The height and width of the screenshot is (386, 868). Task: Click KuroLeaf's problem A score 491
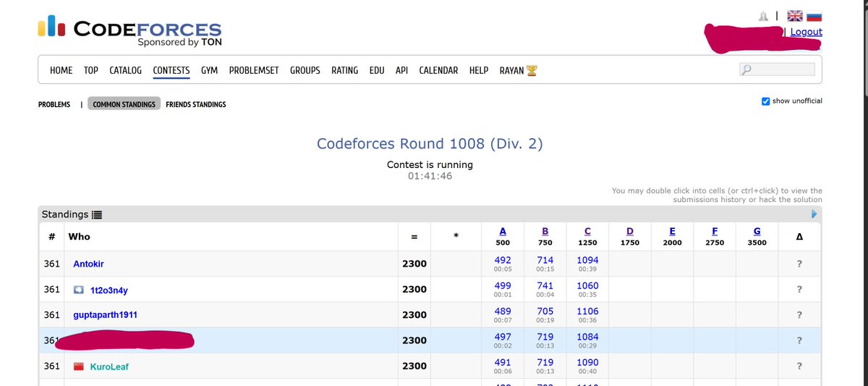[503, 362]
